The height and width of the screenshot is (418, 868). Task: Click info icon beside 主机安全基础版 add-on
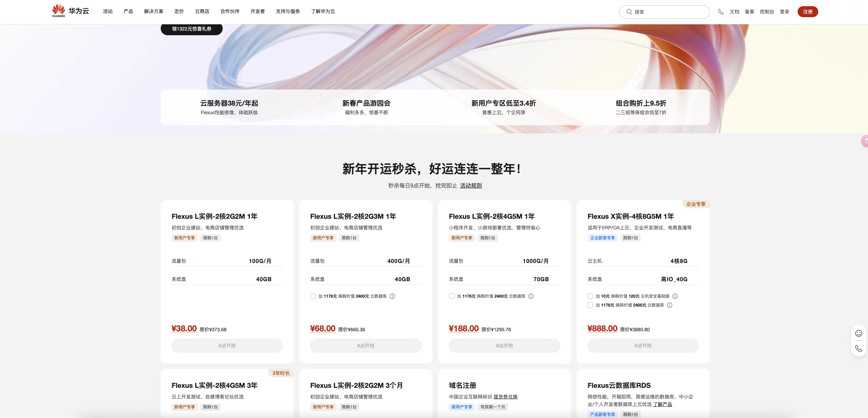coord(675,296)
